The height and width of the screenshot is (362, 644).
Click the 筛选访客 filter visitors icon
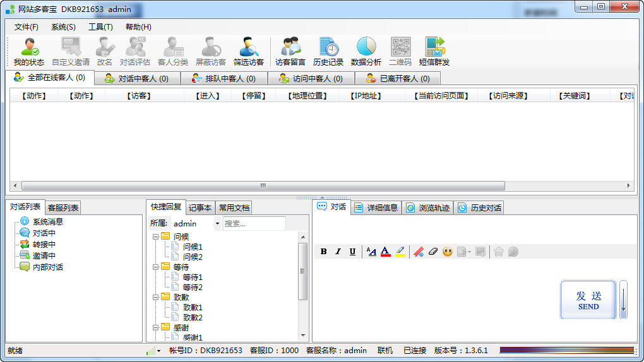[x=249, y=51]
